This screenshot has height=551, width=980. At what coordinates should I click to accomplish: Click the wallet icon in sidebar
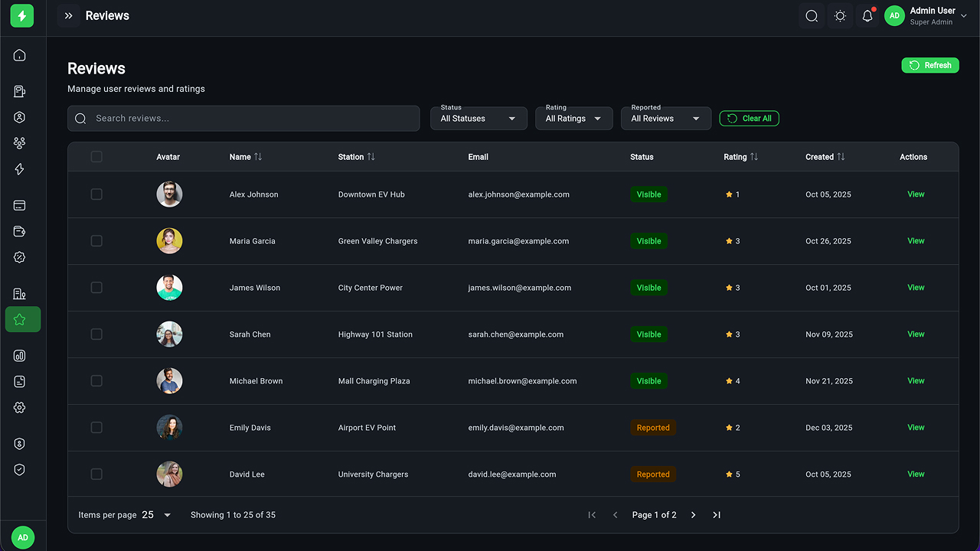click(x=20, y=232)
